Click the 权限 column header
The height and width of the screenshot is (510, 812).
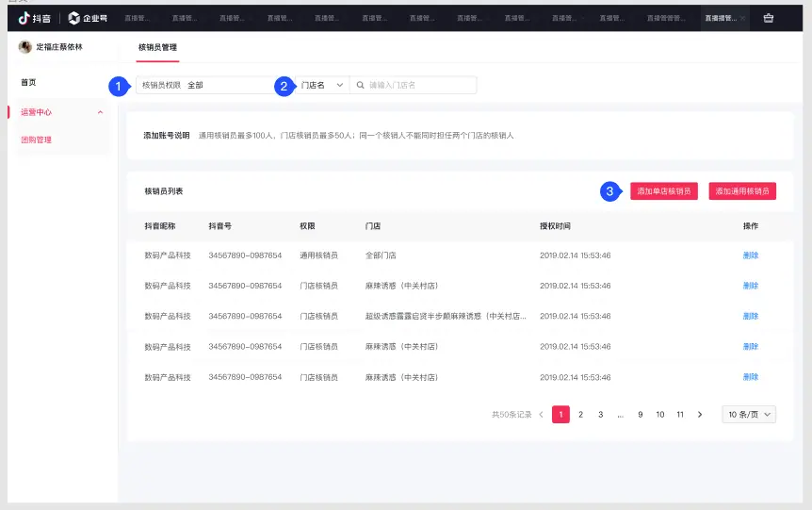[307, 226]
